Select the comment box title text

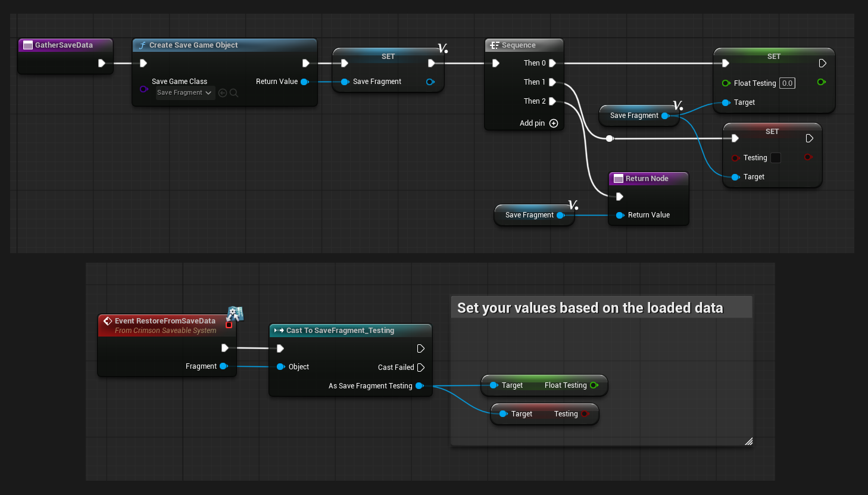[x=590, y=308]
